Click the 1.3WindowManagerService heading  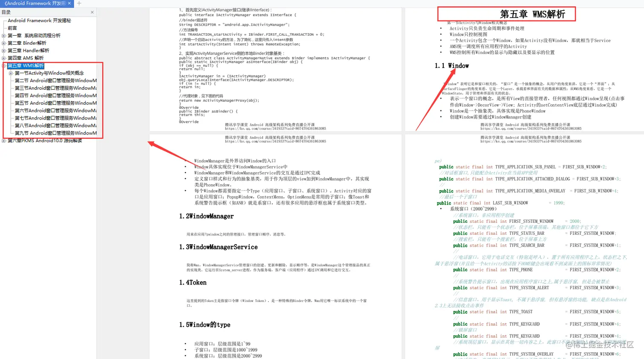[218, 247]
